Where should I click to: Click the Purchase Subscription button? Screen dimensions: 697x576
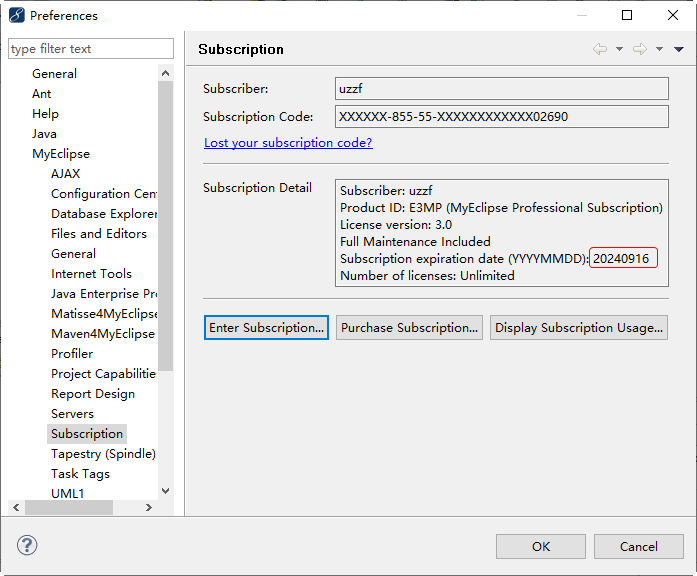click(409, 328)
